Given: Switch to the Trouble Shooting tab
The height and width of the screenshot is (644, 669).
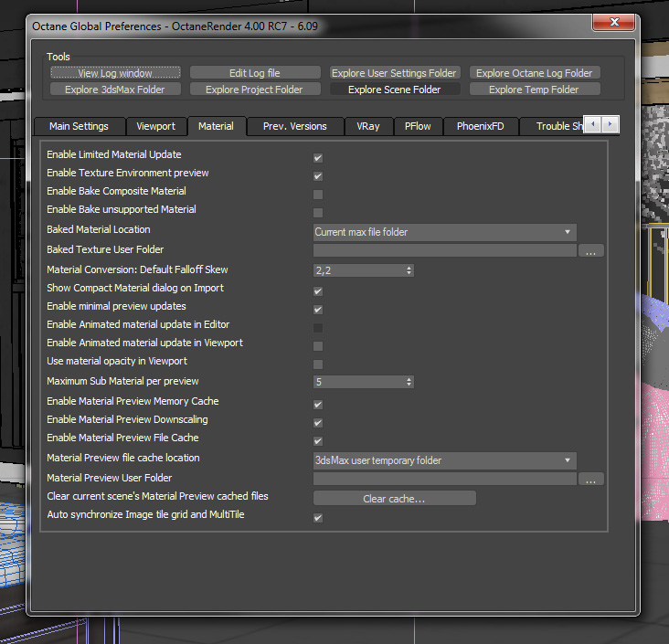Looking at the screenshot, I should [x=552, y=126].
